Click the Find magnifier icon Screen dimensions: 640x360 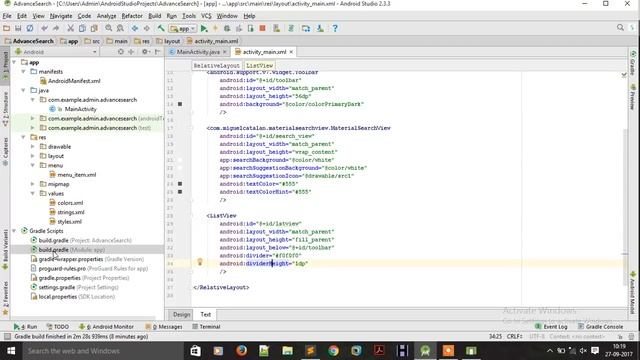tap(109, 28)
